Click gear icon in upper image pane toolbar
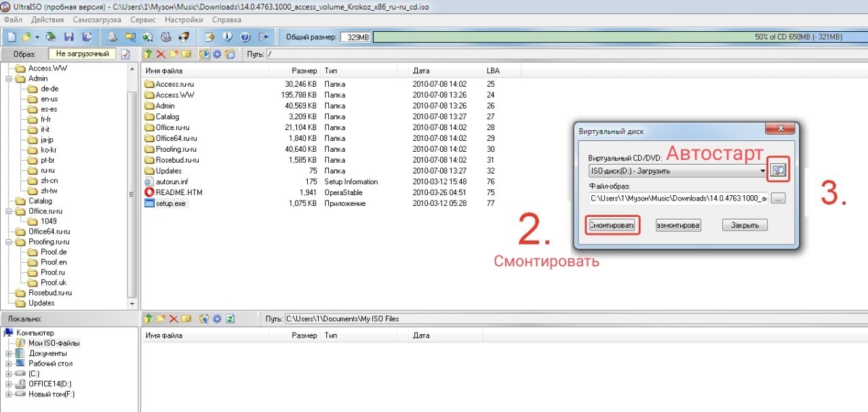 coord(217,54)
